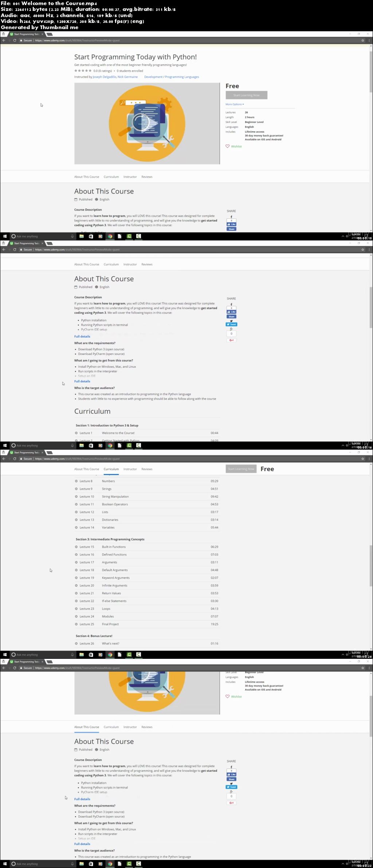Click the circle icon beside Lecture 23
The image size is (373, 868).
coord(76,609)
